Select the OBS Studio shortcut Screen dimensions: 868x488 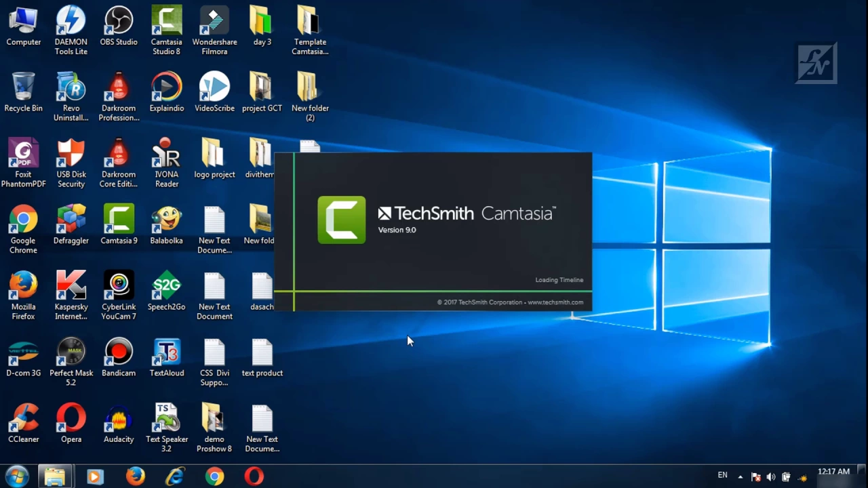coord(119,27)
